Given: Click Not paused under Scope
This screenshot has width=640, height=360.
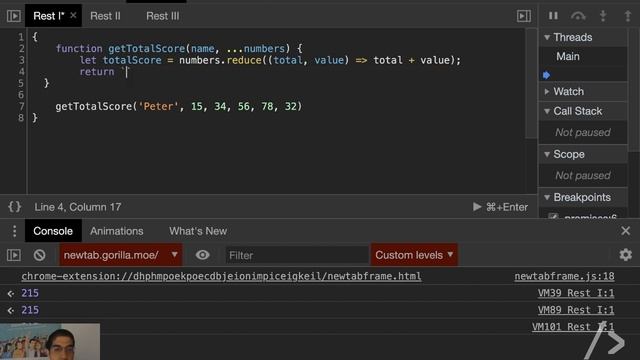Looking at the screenshot, I should (x=583, y=176).
